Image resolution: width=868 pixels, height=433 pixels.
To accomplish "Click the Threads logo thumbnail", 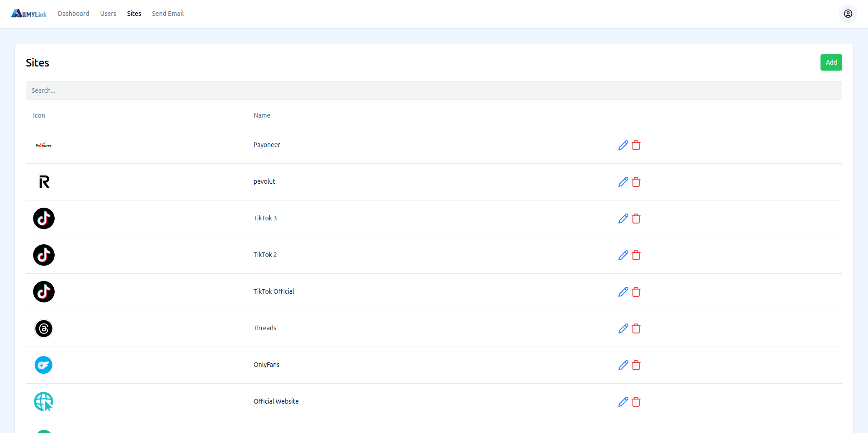I will point(44,328).
